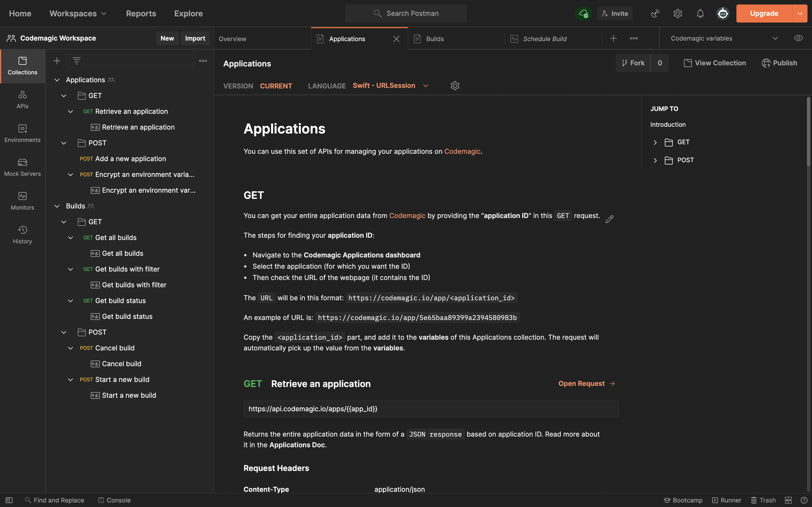This screenshot has height=507, width=812.
Task: Click the Search Postman field
Action: point(406,14)
